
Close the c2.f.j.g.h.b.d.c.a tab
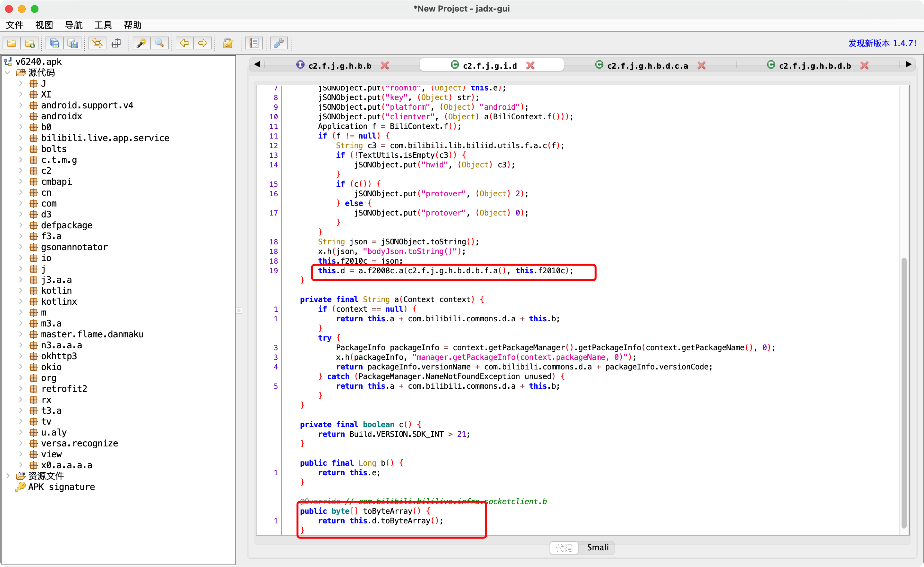(701, 66)
